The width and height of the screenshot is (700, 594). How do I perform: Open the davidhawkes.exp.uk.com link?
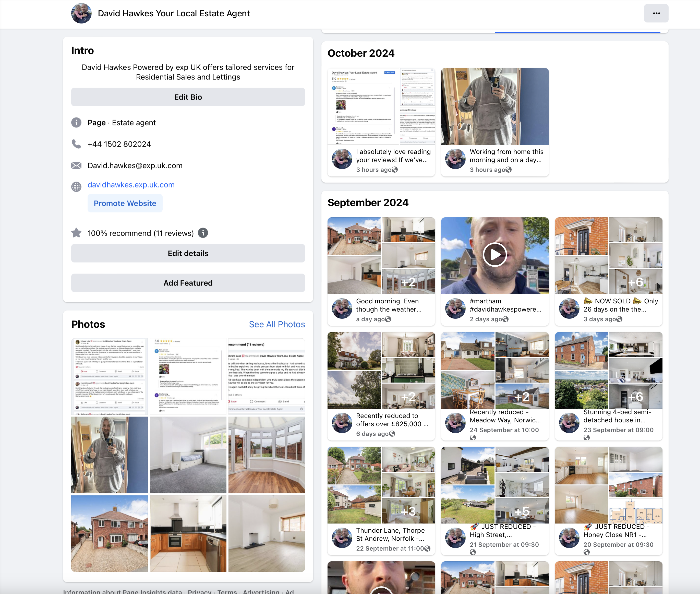(x=131, y=185)
